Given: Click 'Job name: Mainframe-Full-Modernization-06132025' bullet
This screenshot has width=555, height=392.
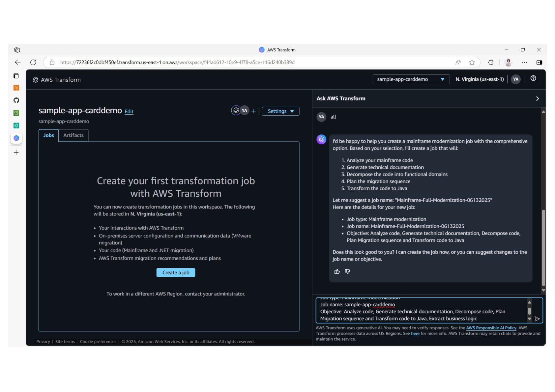Looking at the screenshot, I should [x=405, y=226].
